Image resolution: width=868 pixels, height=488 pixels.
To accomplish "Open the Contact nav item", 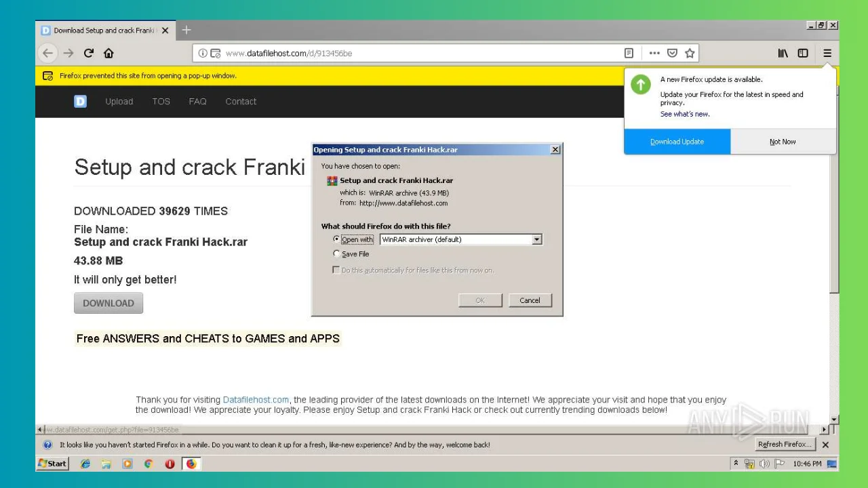I will [x=241, y=101].
